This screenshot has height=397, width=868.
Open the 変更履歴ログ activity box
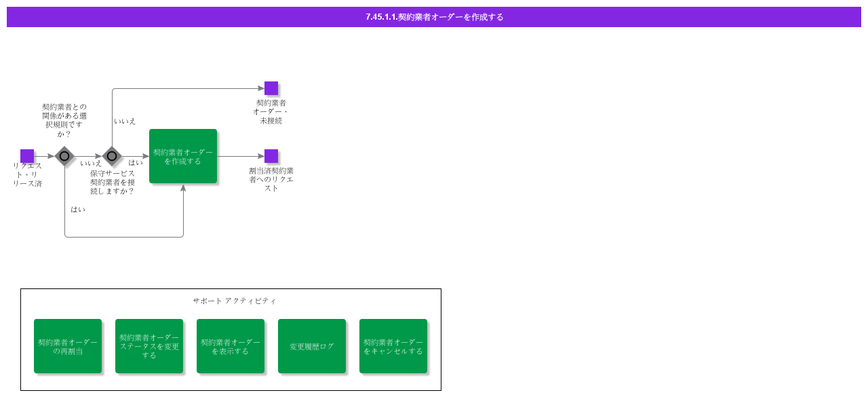pos(312,346)
